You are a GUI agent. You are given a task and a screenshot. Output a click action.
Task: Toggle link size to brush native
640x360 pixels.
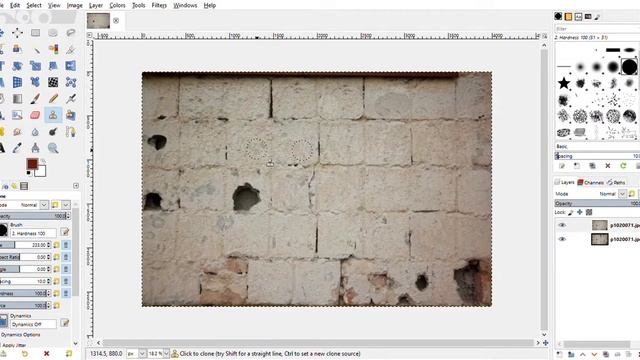tap(66, 245)
